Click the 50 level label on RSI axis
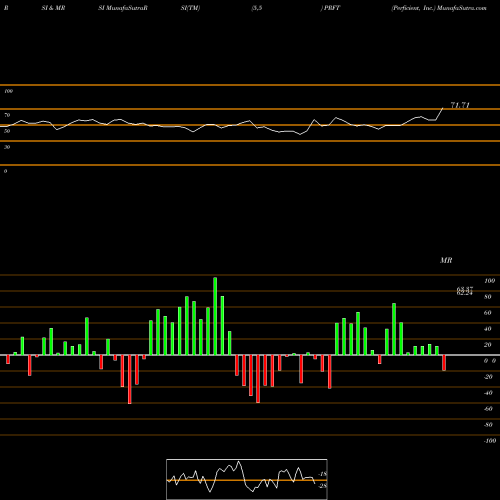This screenshot has height=500, width=500. coord(7,131)
